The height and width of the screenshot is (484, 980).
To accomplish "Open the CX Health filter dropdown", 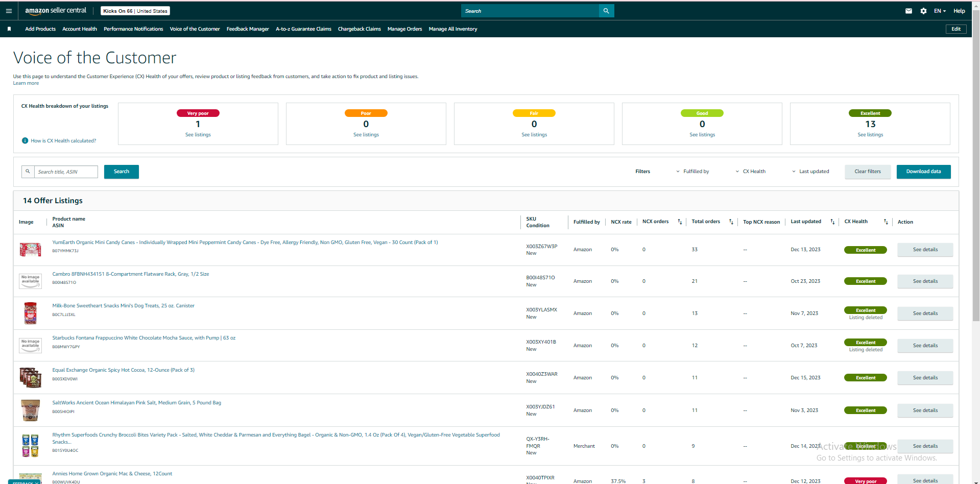I will pos(750,172).
